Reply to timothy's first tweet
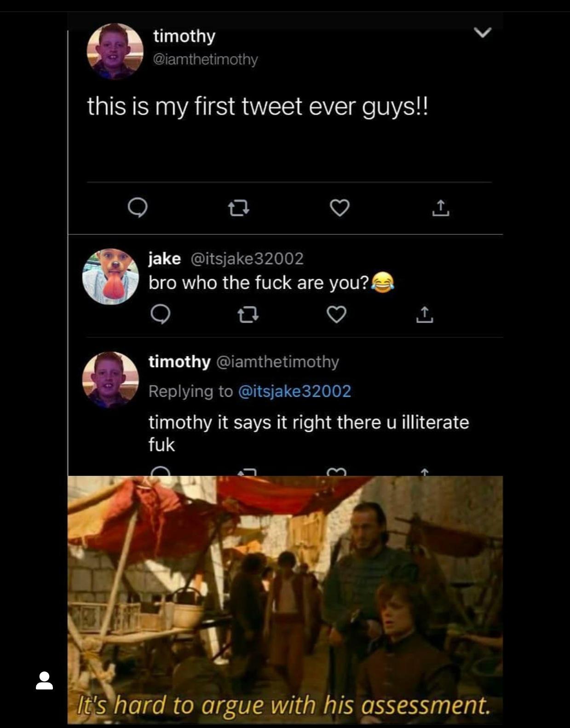This screenshot has width=570, height=728. pos(137,208)
